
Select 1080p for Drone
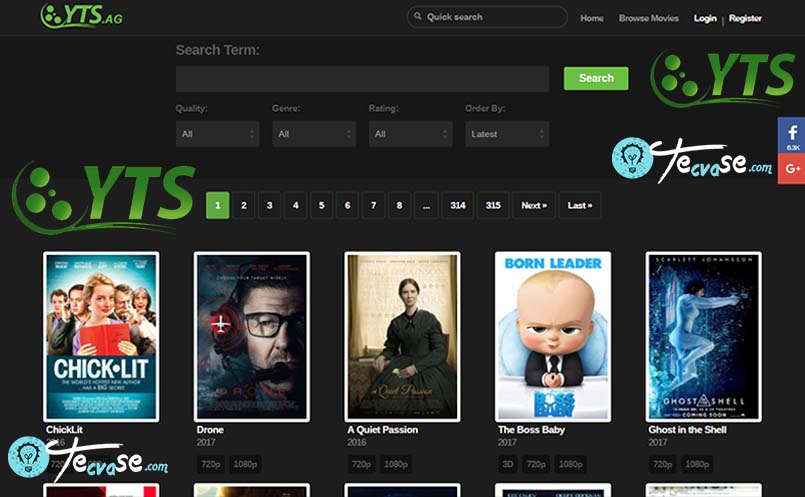click(245, 464)
